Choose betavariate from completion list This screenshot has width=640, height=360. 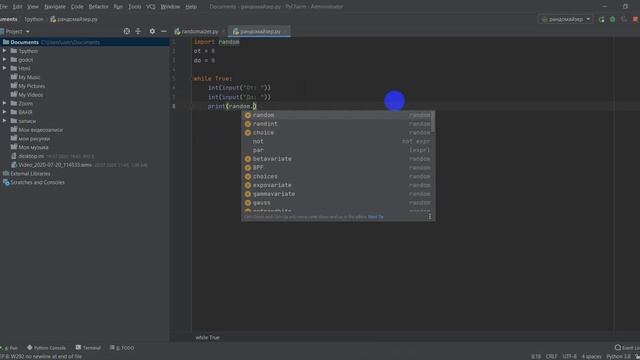(338, 159)
